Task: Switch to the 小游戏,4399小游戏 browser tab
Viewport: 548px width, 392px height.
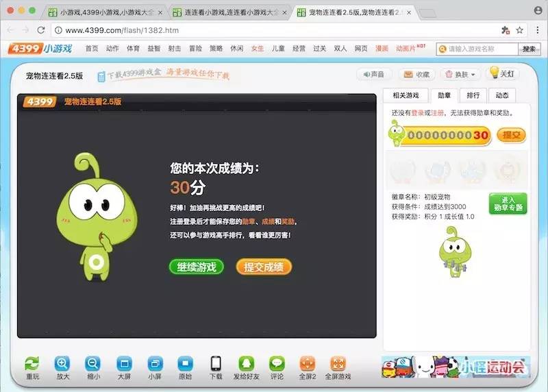Action: (103, 12)
